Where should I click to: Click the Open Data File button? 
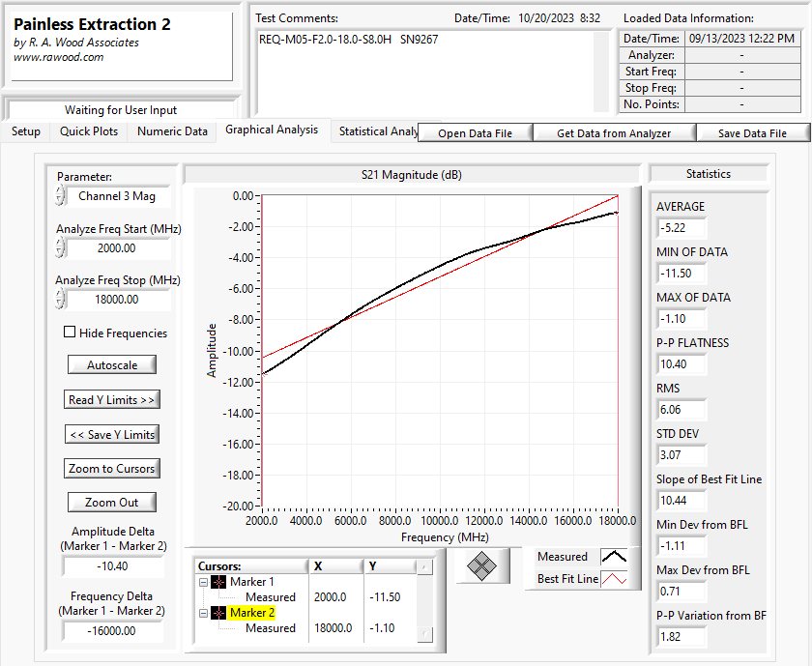pos(475,133)
